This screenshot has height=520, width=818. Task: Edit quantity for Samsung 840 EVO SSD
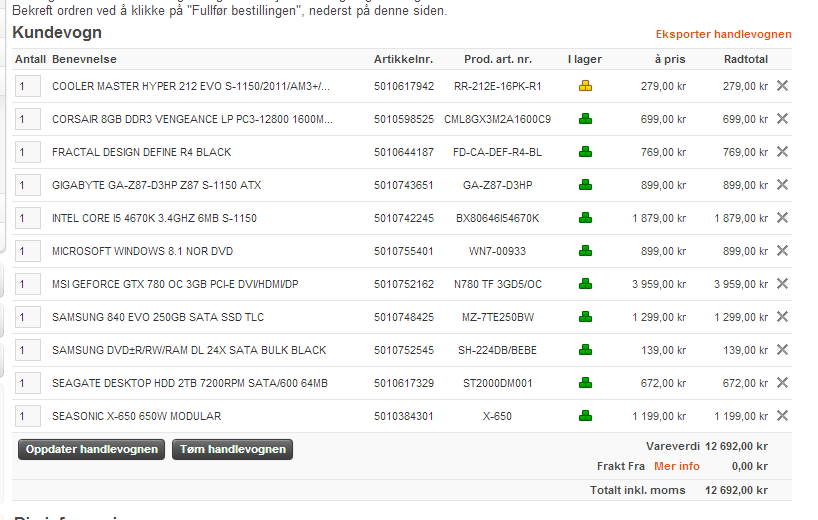coord(28,317)
